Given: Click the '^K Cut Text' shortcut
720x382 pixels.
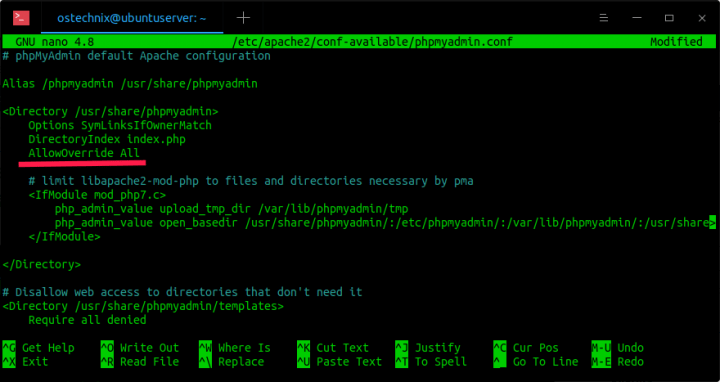Looking at the screenshot, I should click(333, 348).
